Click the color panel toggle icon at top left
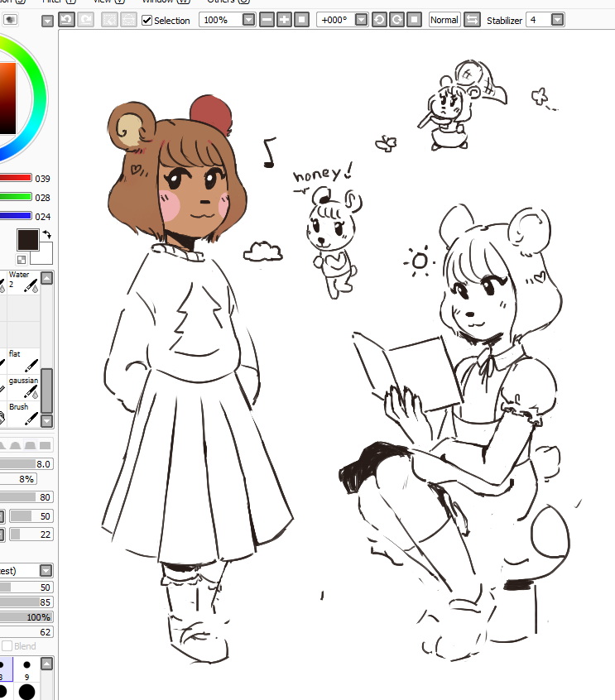The image size is (615, 700). pos(10,20)
